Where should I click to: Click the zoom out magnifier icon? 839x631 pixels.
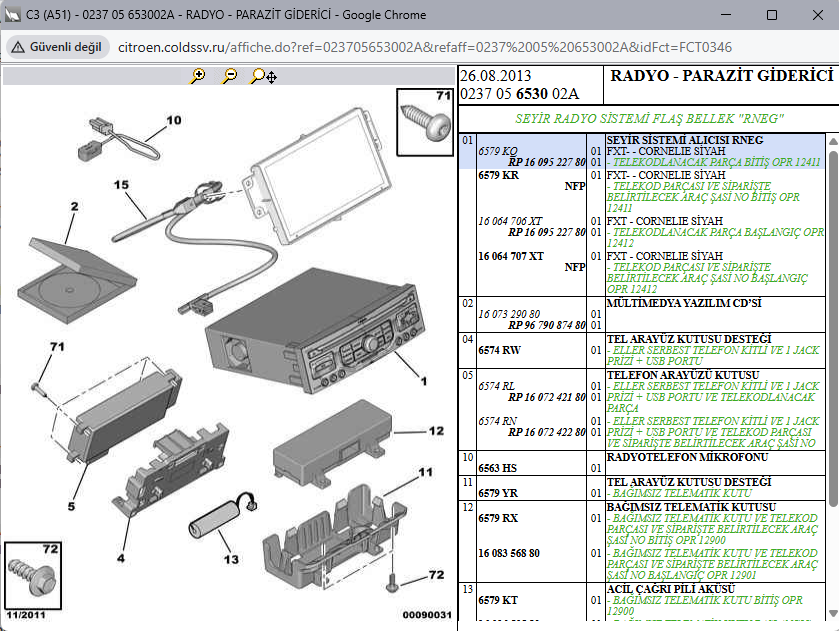tap(230, 76)
